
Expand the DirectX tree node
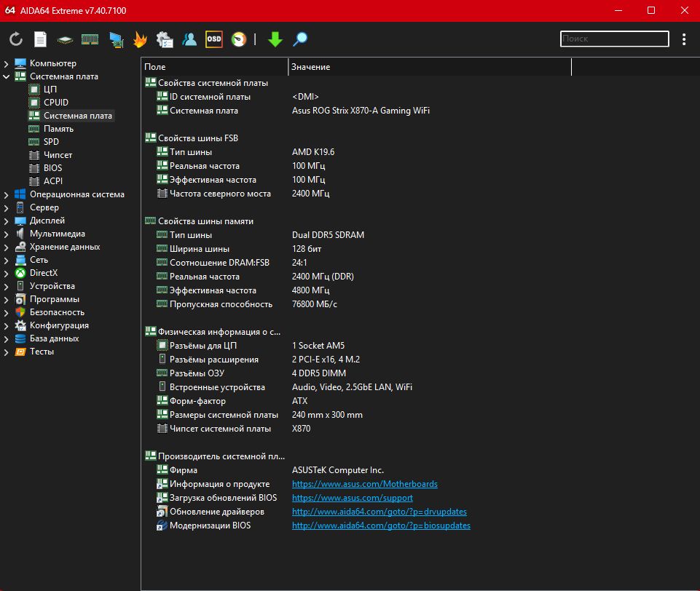(x=7, y=274)
